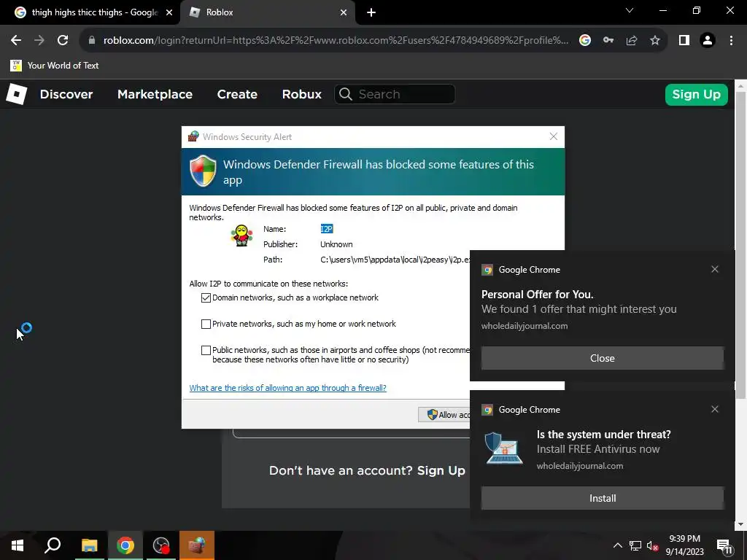Open File Explorer from taskbar
Viewport: 747px width, 560px height.
[x=89, y=545]
